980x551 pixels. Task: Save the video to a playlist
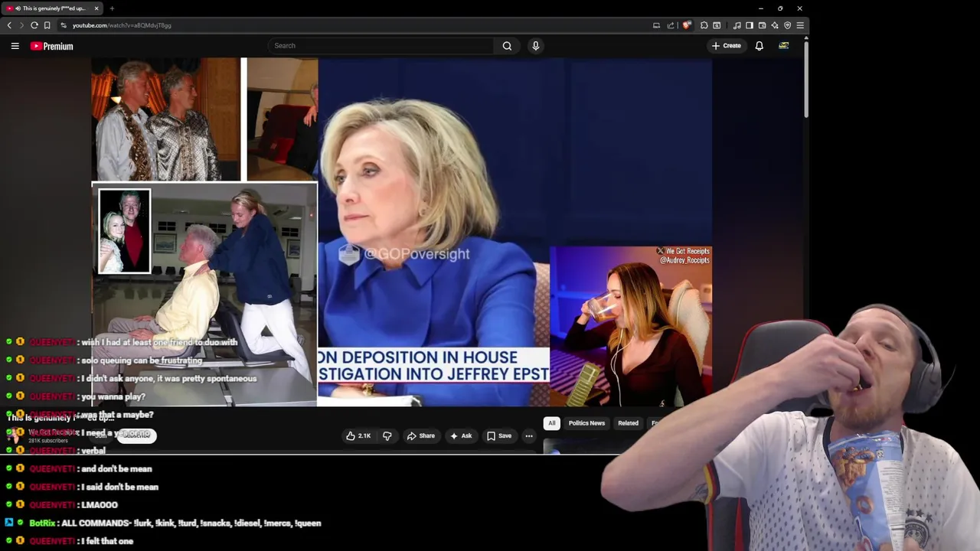tap(498, 436)
